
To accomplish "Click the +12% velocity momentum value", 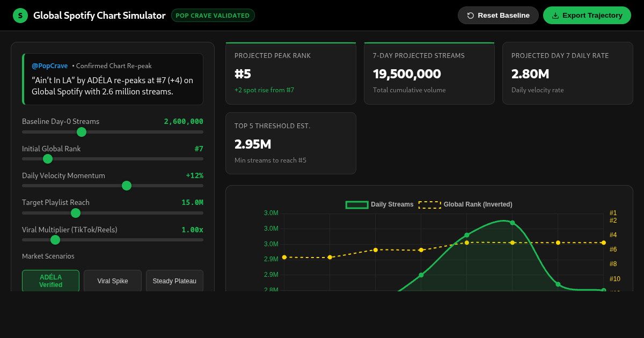I will tap(194, 175).
